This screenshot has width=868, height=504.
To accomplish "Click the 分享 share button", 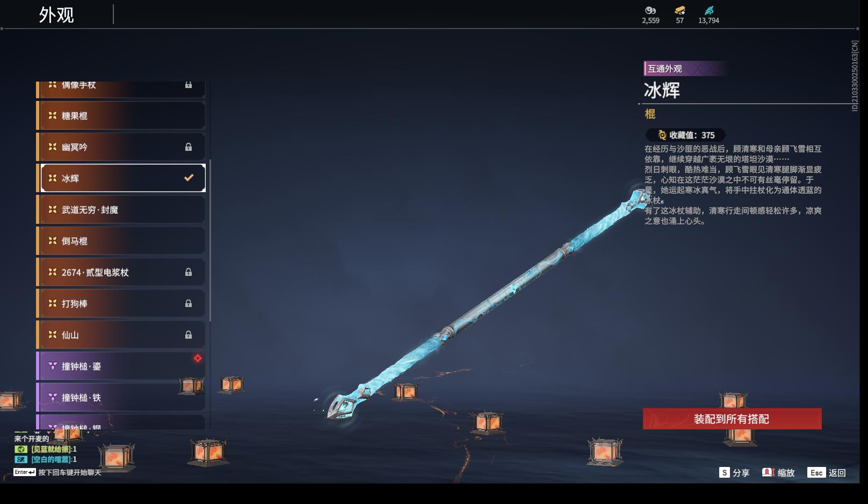I will (734, 472).
